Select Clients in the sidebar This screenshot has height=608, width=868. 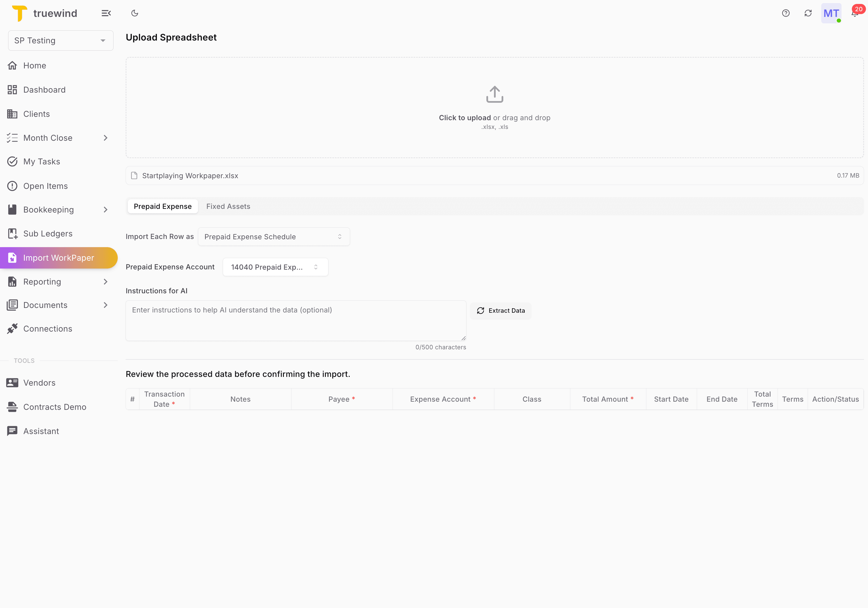click(x=36, y=113)
